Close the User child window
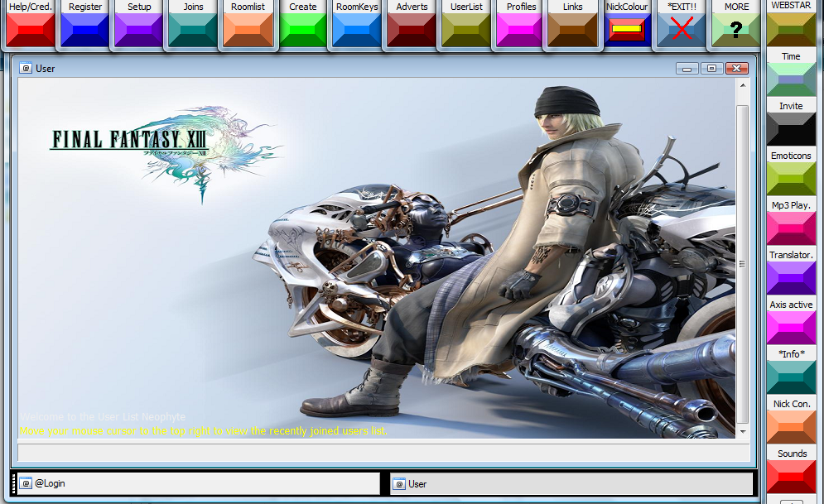Viewport: 824px width, 504px height. [737, 69]
